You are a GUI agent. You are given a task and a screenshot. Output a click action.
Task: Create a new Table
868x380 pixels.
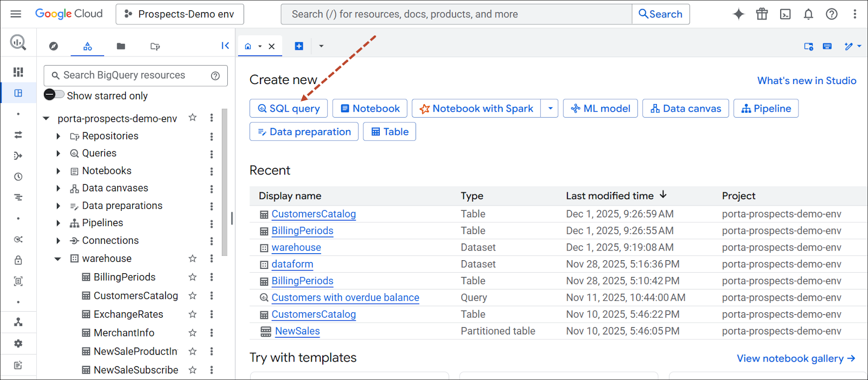click(x=390, y=132)
